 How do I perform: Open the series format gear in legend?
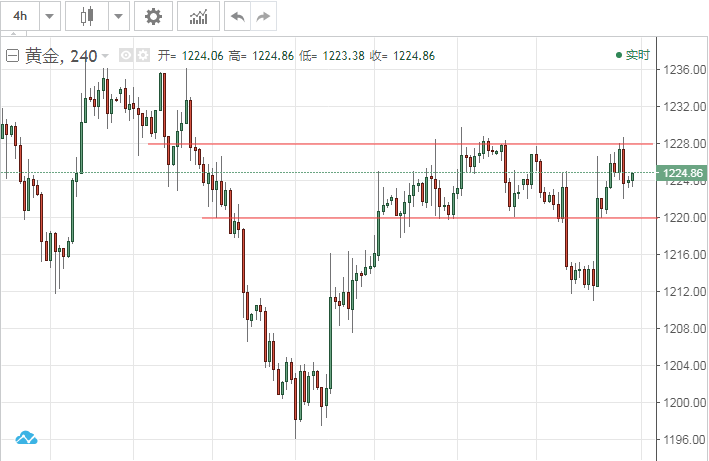tap(143, 56)
